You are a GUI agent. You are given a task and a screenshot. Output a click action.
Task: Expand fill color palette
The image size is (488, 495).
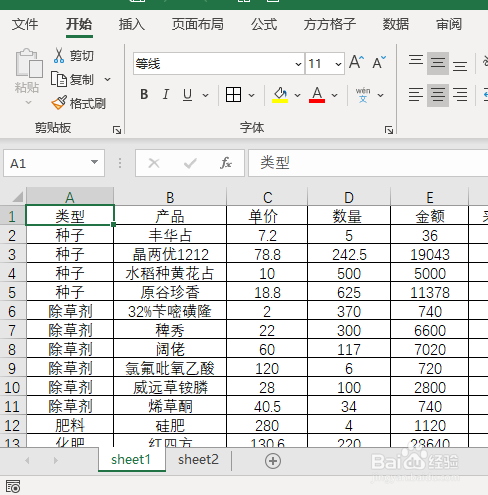pyautogui.click(x=297, y=95)
